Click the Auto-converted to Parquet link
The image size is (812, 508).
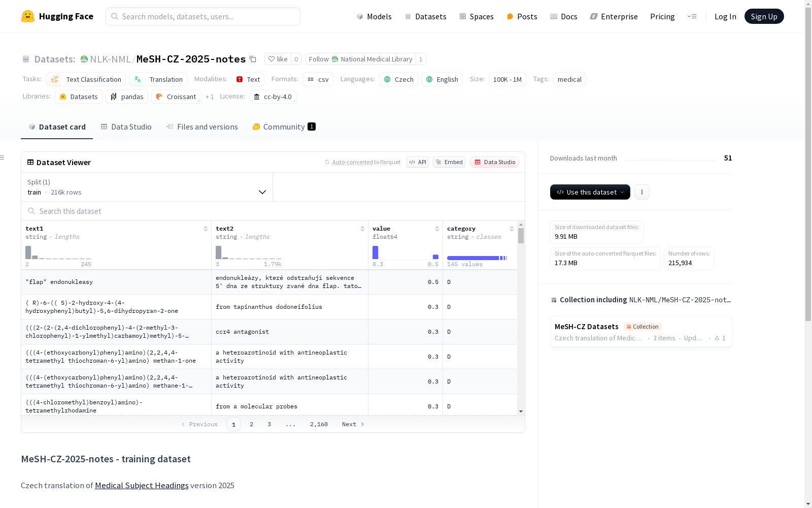[366, 162]
